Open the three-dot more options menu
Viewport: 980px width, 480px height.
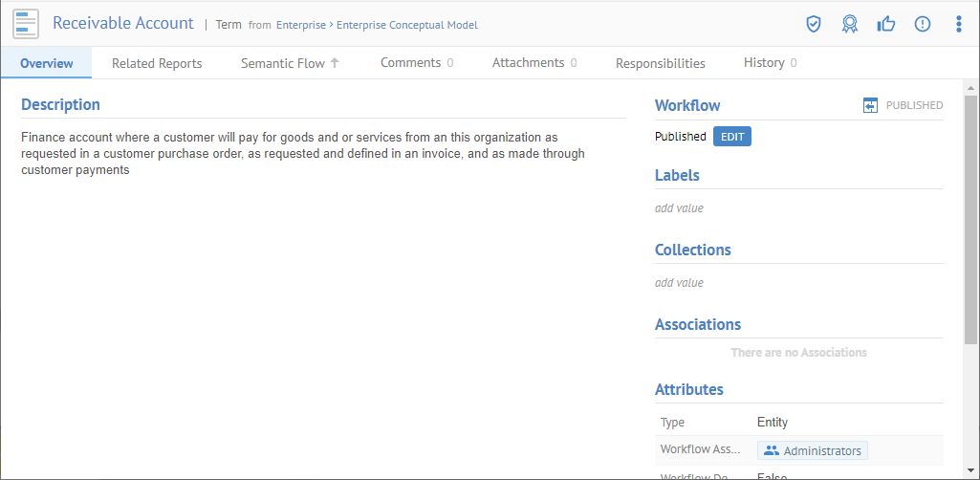959,24
